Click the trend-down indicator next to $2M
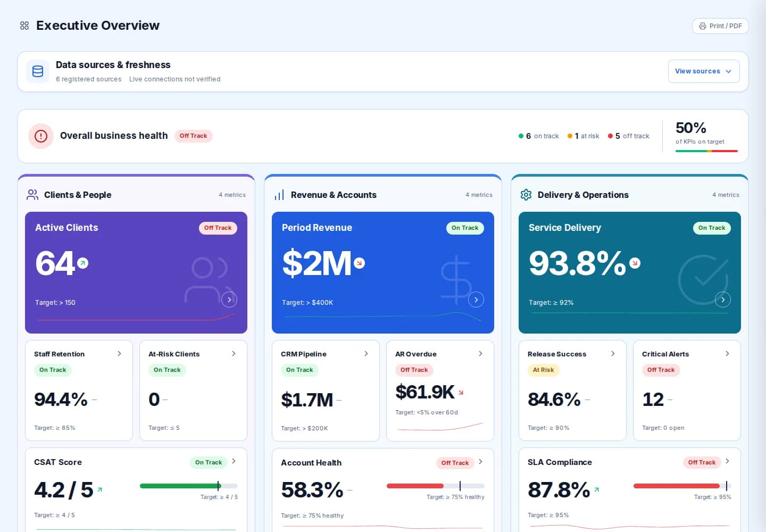766x532 pixels. tap(360, 263)
